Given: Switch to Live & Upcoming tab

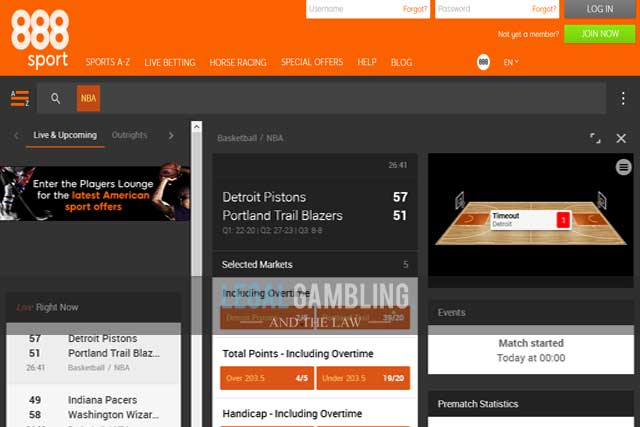Looking at the screenshot, I should (65, 135).
